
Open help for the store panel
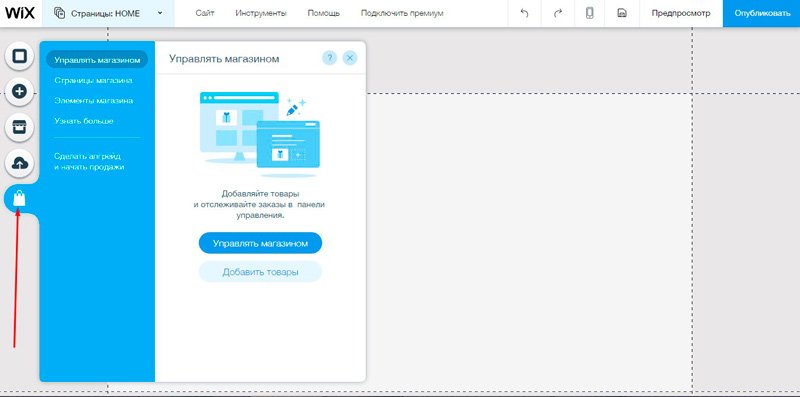[x=330, y=58]
